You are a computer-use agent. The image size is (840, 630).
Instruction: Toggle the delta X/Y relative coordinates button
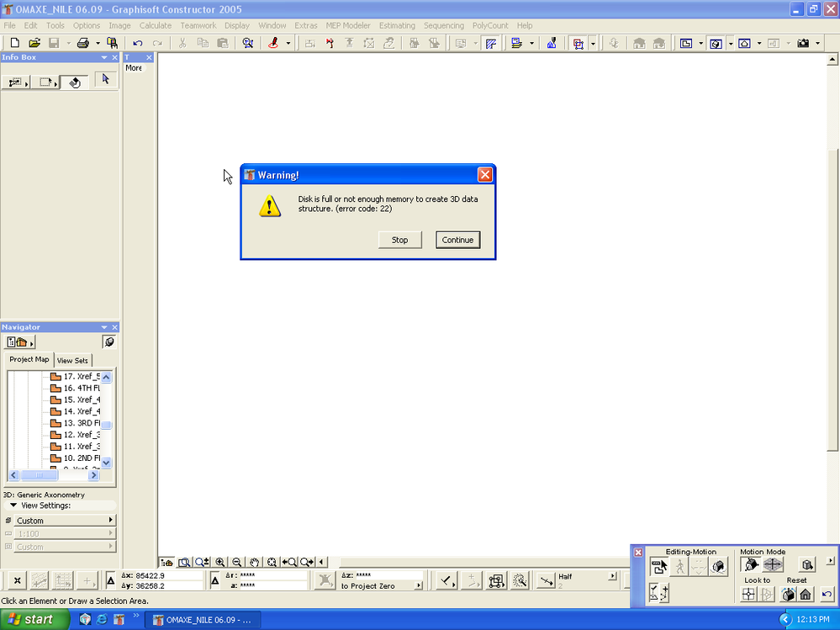click(x=110, y=580)
